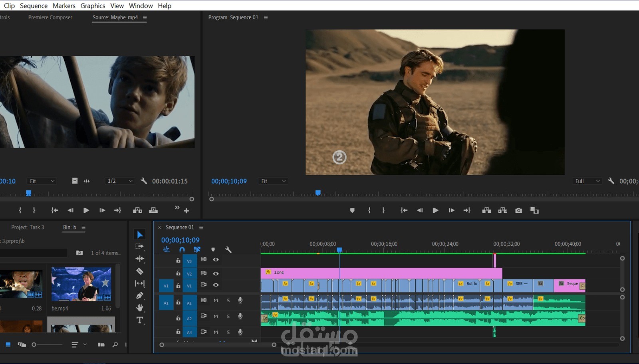Open timeline display settings wrench icon

click(228, 250)
